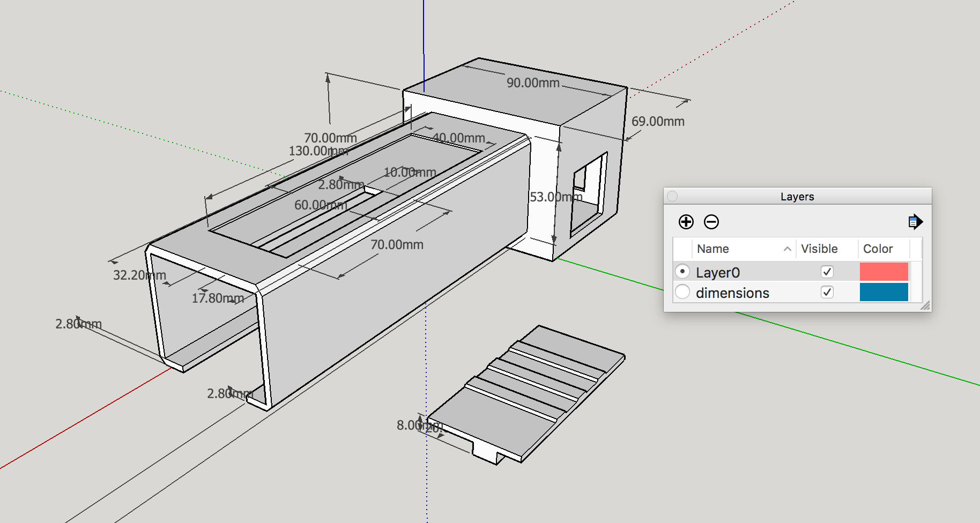This screenshot has width=980, height=523.
Task: Select the Layer0 name in the list
Action: [x=718, y=273]
